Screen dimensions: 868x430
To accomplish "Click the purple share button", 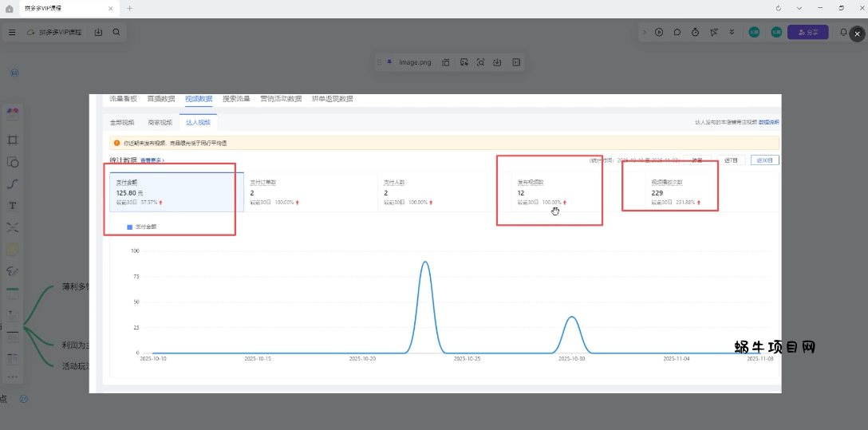I will click(807, 33).
